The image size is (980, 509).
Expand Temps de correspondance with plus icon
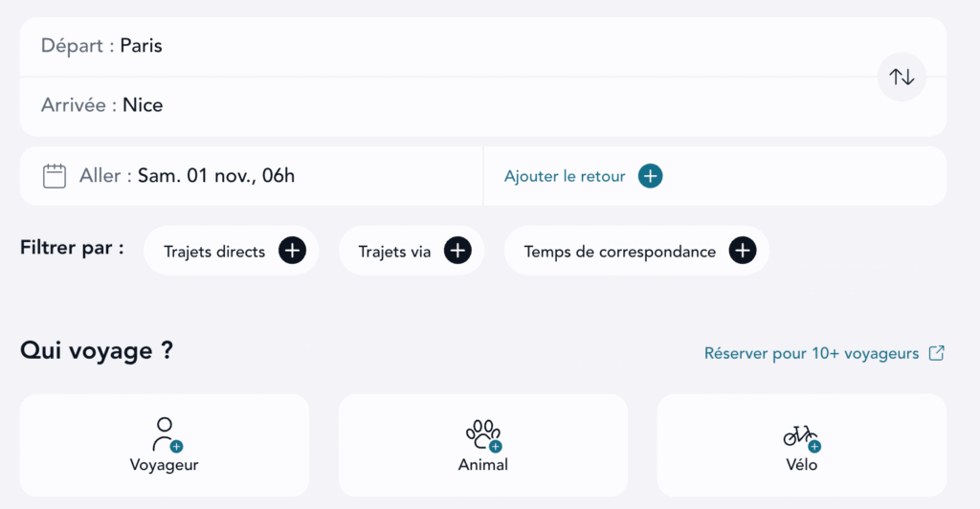743,252
